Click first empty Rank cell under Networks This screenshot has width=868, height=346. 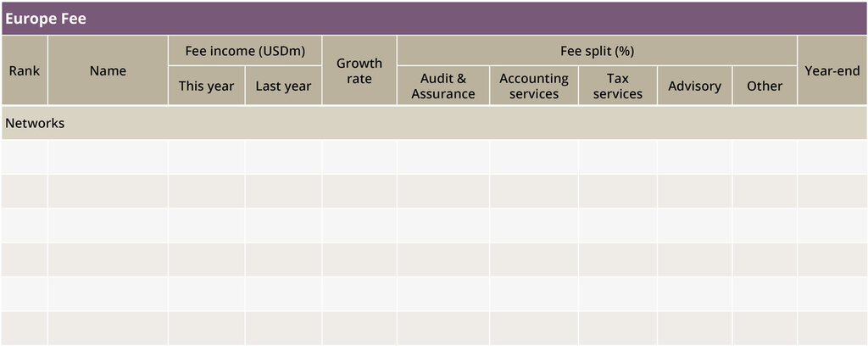tap(25, 157)
